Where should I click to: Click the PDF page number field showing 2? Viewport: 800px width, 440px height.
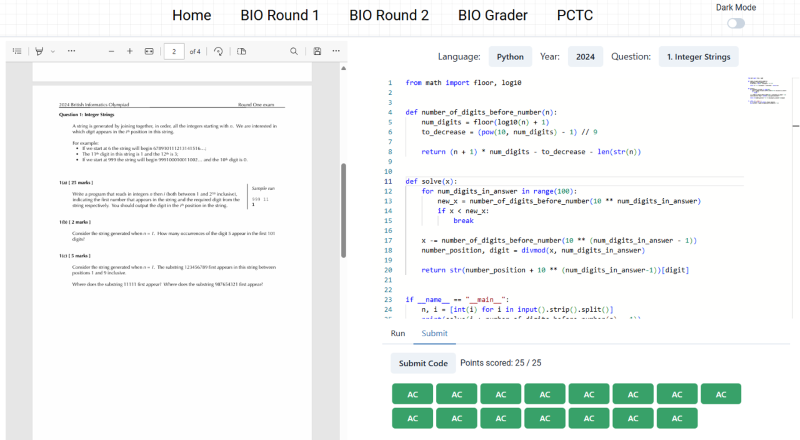point(174,51)
